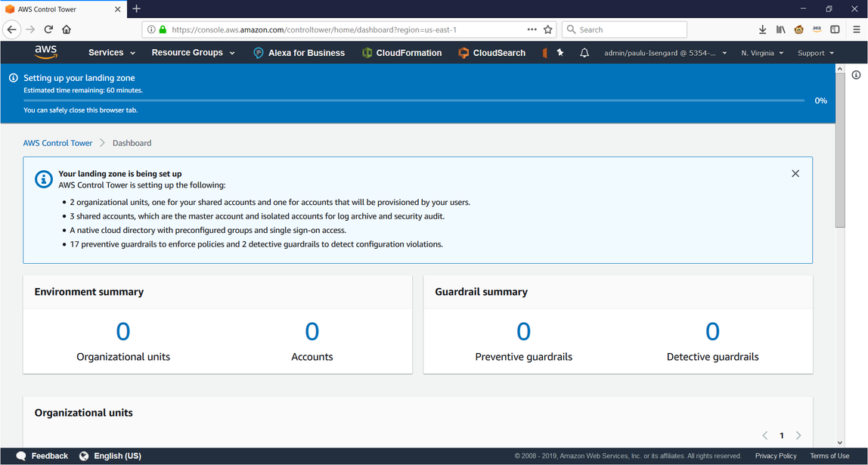Image resolution: width=868 pixels, height=465 pixels.
Task: Click the 'Dashboard' breadcrumb text
Action: [x=132, y=143]
